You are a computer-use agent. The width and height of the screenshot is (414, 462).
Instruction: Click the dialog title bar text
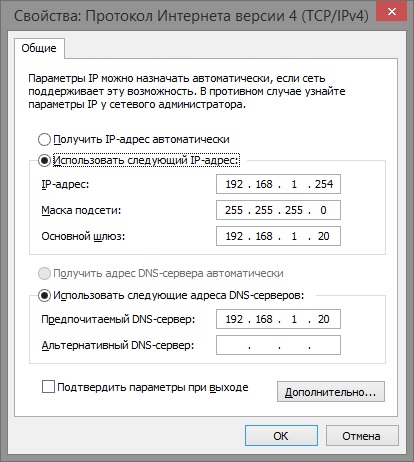191,15
